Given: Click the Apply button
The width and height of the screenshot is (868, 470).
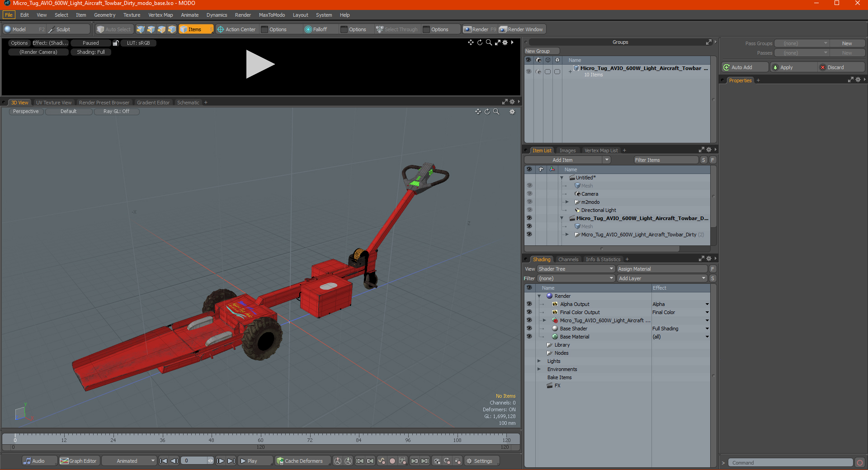Looking at the screenshot, I should point(794,67).
